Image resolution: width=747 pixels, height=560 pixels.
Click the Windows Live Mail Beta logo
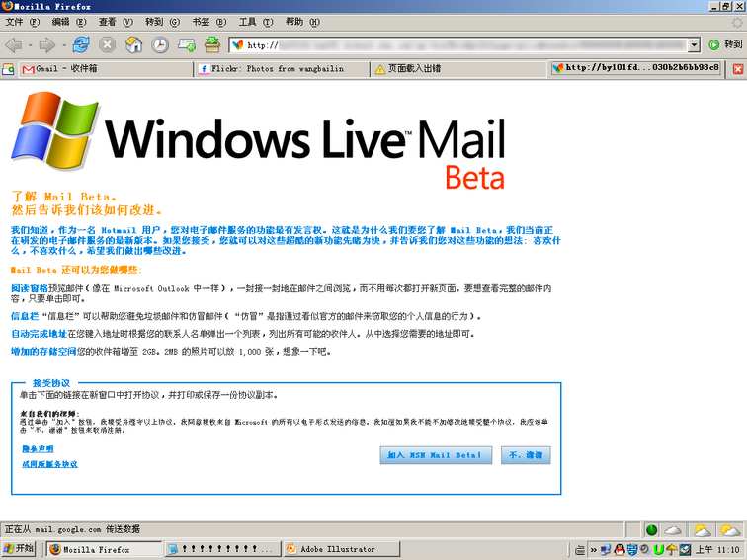click(258, 140)
